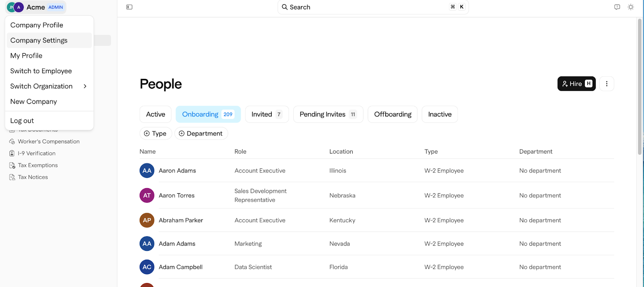The height and width of the screenshot is (287, 644).
Task: Switch to the Invited tab
Action: [267, 114]
